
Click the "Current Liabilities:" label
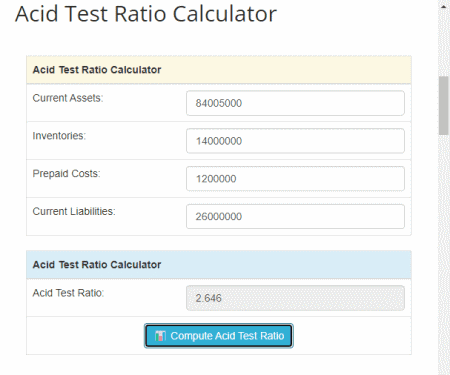click(74, 211)
